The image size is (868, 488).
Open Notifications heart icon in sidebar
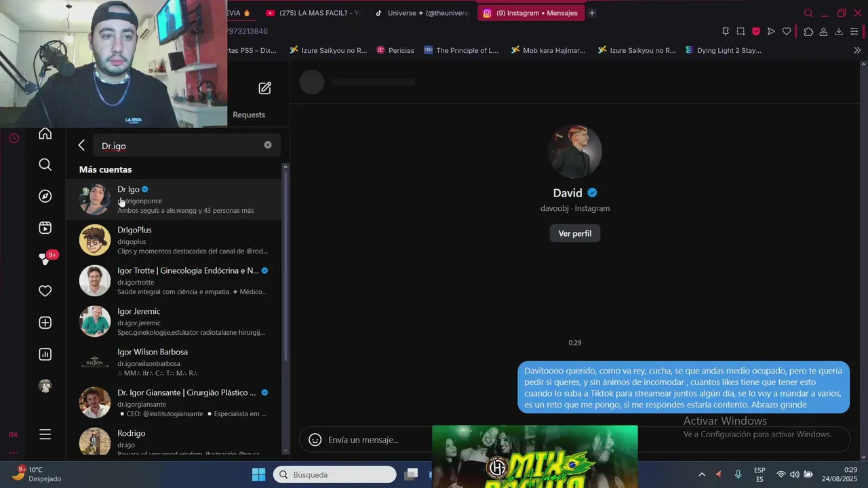tap(45, 291)
